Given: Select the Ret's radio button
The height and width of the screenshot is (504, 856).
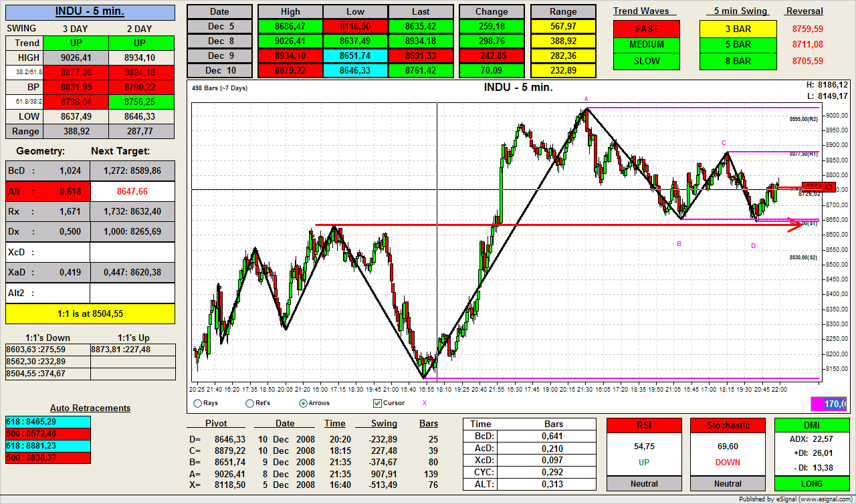Looking at the screenshot, I should (250, 403).
